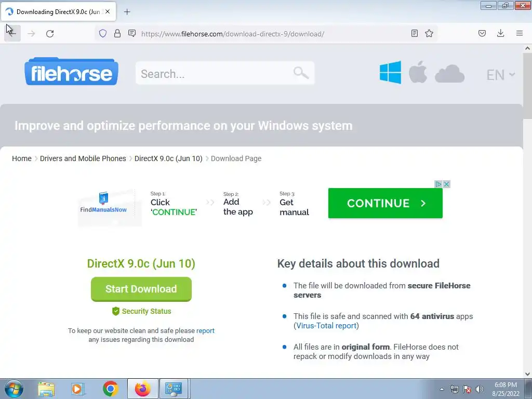Reload the page with the refresh icon
532x399 pixels.
point(50,33)
